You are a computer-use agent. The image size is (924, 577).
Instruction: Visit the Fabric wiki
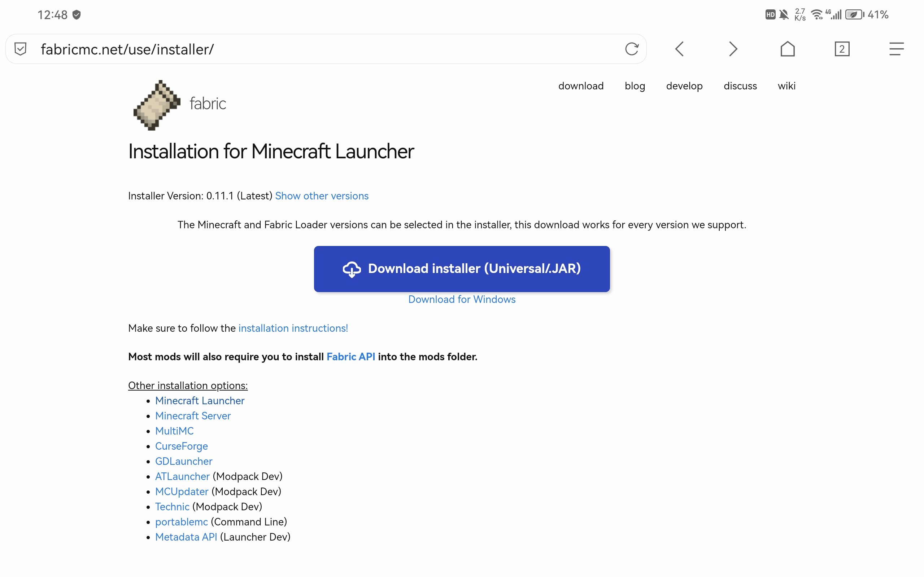click(787, 86)
